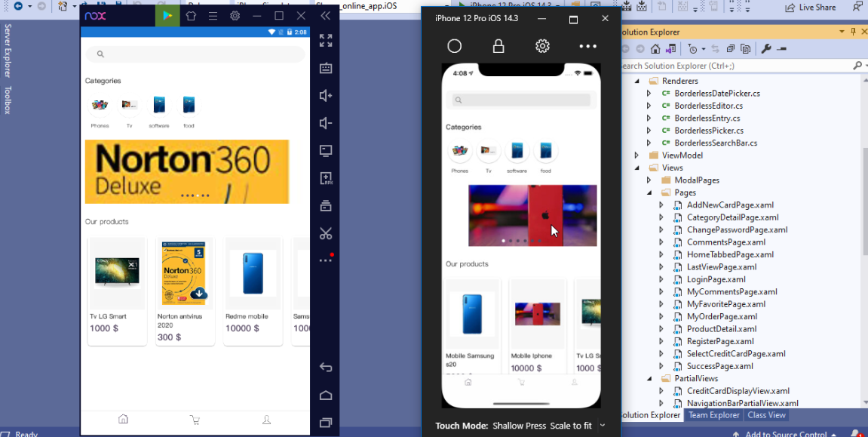This screenshot has width=868, height=437.
Task: Open Properties wrench in Solution Explorer
Action: 766,49
